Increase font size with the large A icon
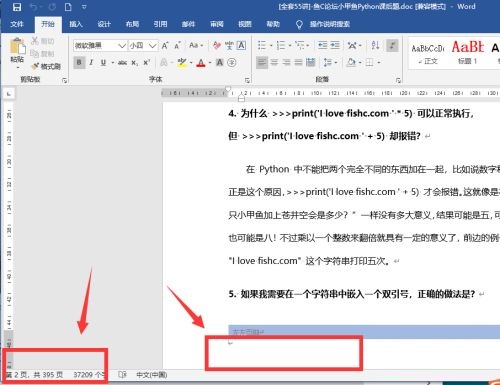 tap(165, 46)
